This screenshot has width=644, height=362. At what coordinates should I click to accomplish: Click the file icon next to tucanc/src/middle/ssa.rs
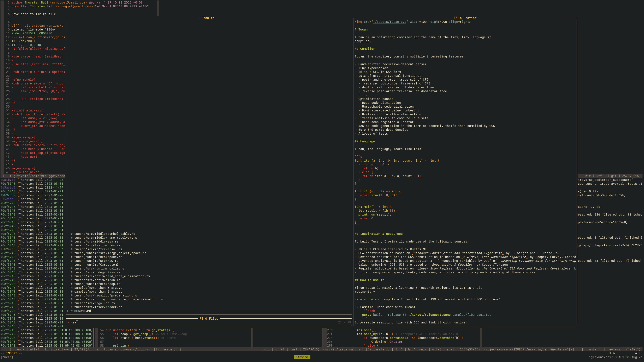(71, 242)
